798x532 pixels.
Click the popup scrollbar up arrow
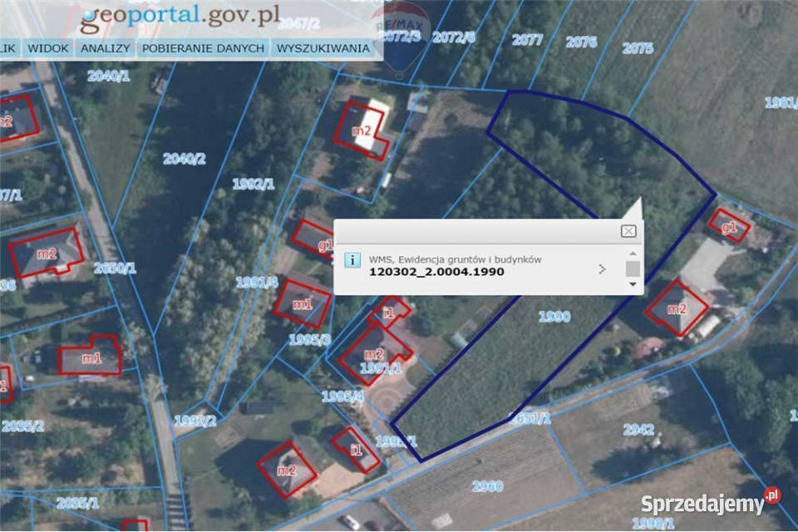[633, 254]
